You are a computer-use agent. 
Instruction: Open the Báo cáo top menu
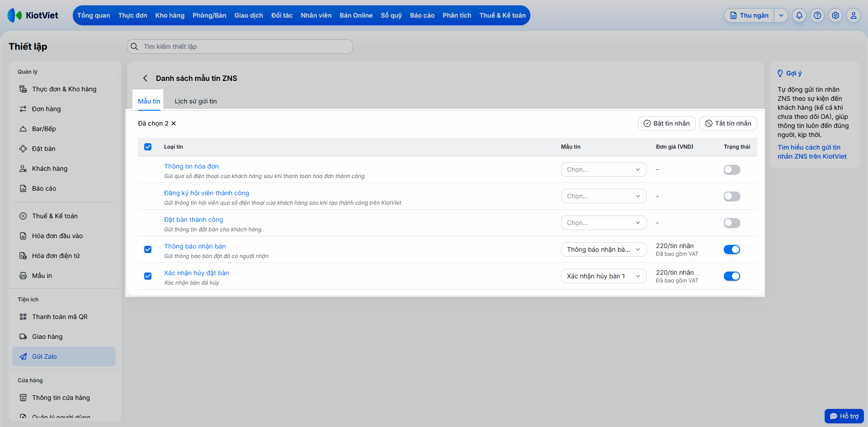click(422, 15)
